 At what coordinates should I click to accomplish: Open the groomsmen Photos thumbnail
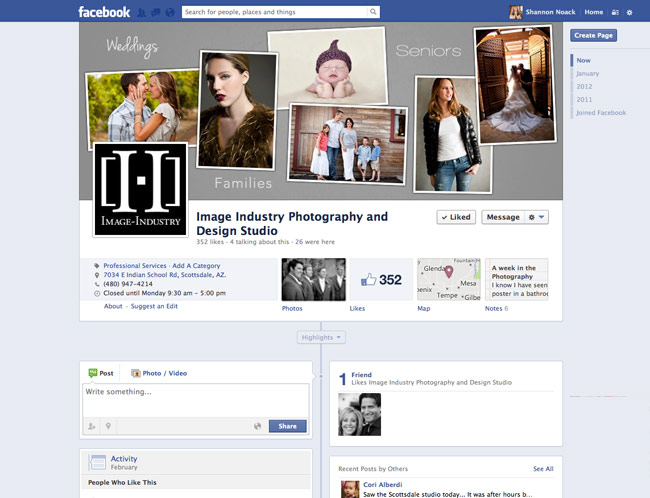point(313,279)
